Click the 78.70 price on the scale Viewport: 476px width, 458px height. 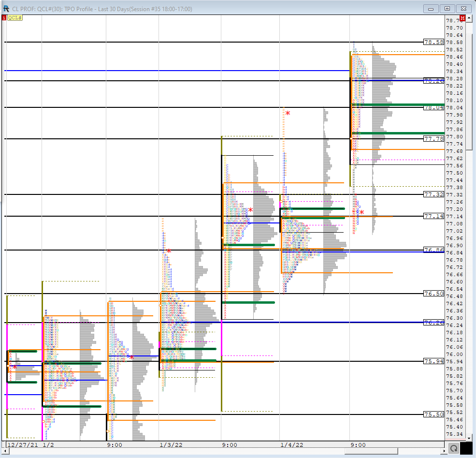coord(454,28)
